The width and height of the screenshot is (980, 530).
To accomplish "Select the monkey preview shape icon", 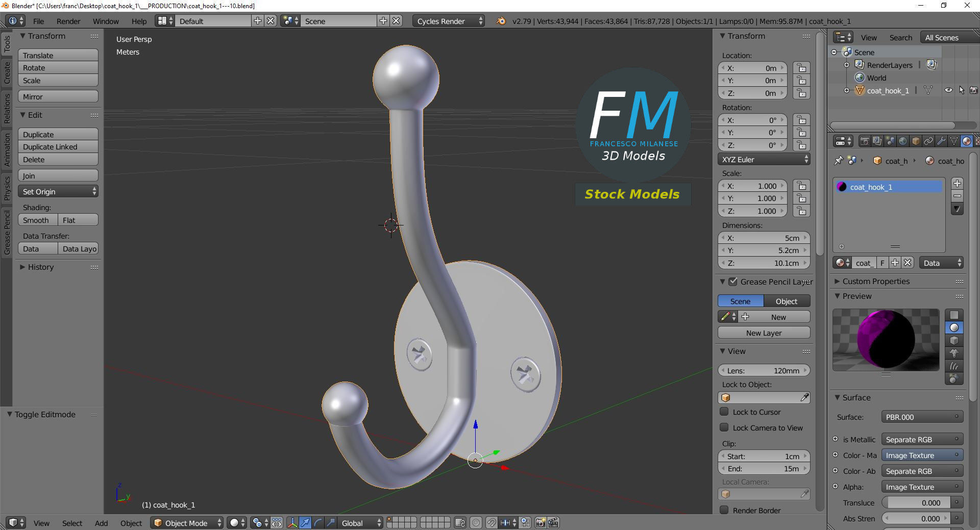I will point(954,354).
